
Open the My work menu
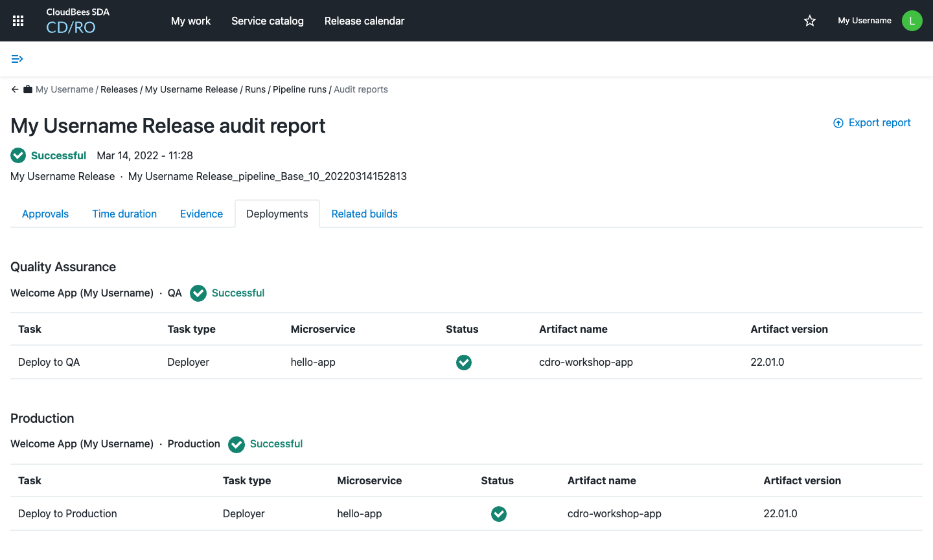point(190,21)
